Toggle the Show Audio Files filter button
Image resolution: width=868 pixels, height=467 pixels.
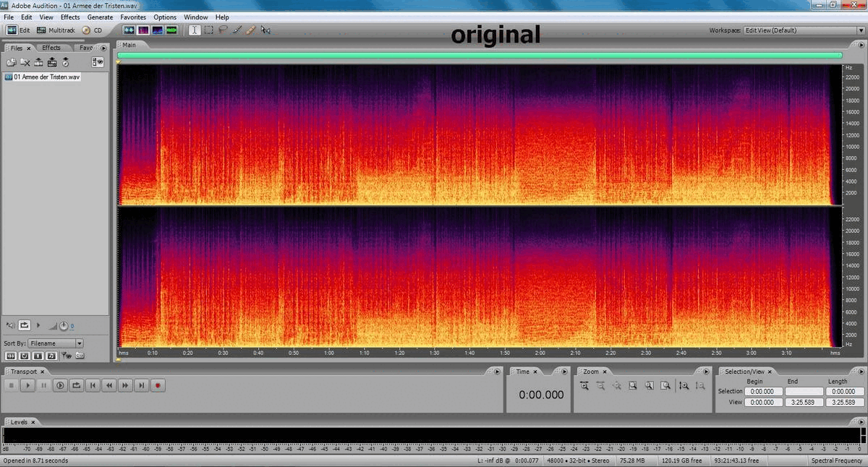11,356
